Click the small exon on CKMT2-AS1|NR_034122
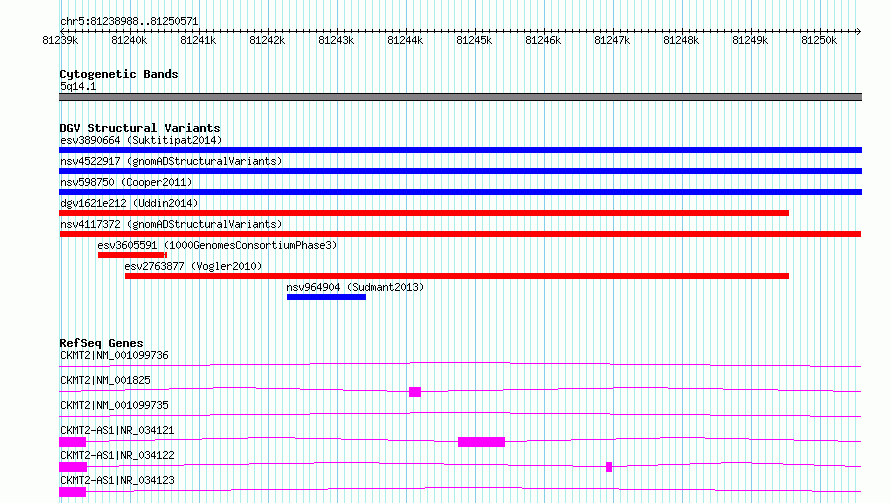This screenshot has height=503, width=890. pyautogui.click(x=609, y=467)
